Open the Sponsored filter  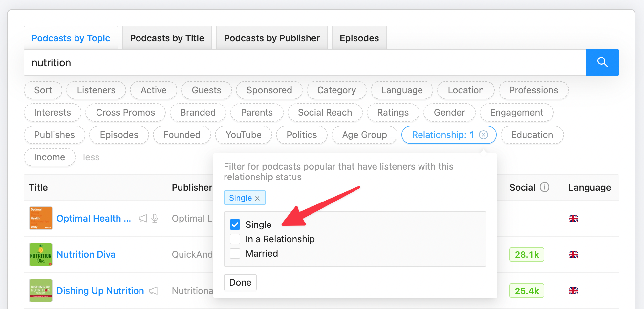click(x=269, y=90)
